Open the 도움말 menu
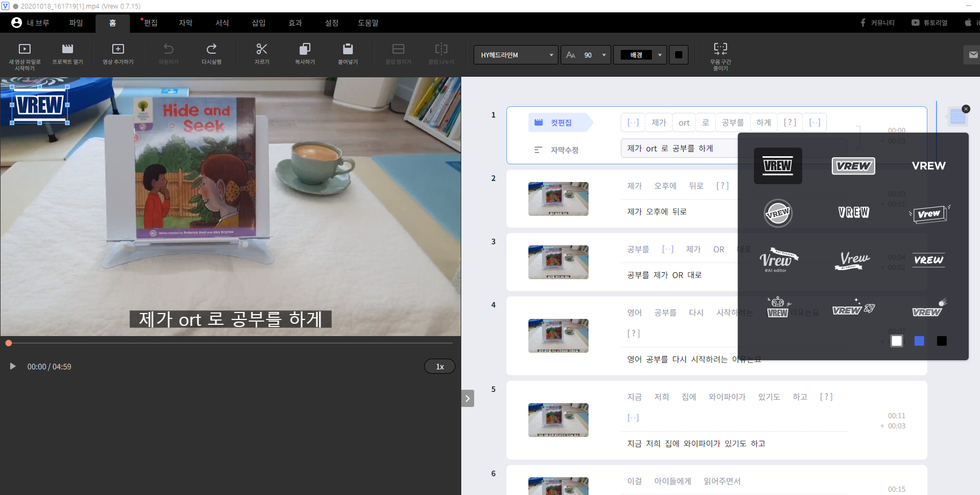This screenshot has height=495, width=980. (368, 23)
